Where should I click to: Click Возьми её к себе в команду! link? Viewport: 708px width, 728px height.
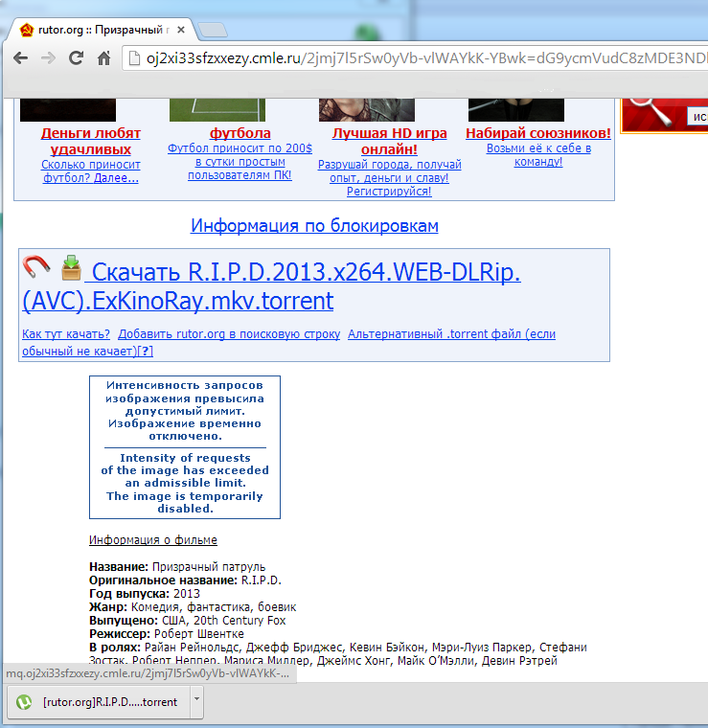(538, 155)
